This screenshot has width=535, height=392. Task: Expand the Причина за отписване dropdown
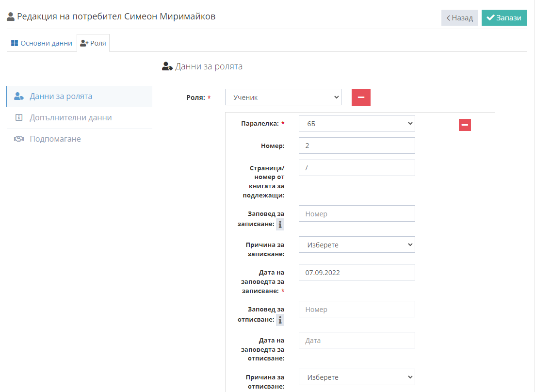(357, 377)
